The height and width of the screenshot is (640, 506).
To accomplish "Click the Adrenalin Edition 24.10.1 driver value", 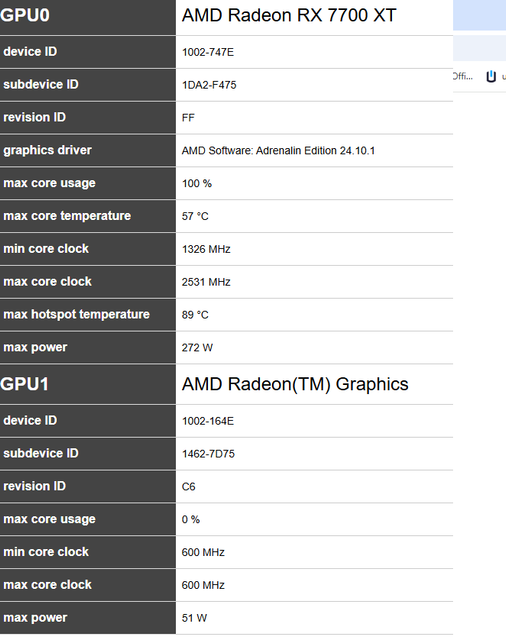I will 278,151.
